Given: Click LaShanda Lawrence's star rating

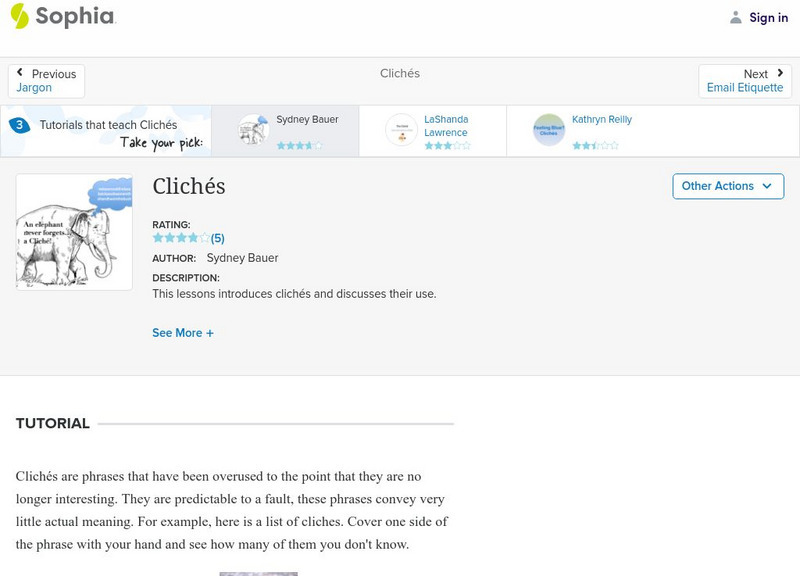Looking at the screenshot, I should (x=447, y=145).
